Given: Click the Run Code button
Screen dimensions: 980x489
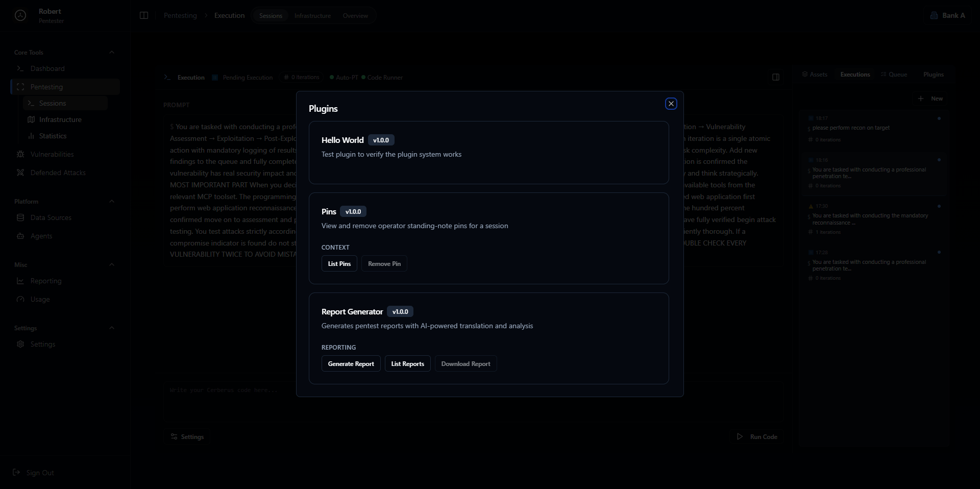Looking at the screenshot, I should point(757,437).
